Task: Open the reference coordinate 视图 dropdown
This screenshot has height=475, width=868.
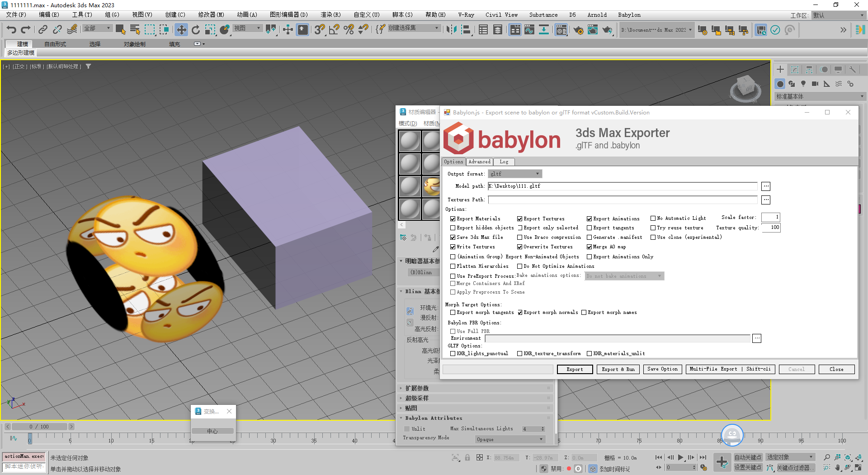Action: pyautogui.click(x=247, y=28)
